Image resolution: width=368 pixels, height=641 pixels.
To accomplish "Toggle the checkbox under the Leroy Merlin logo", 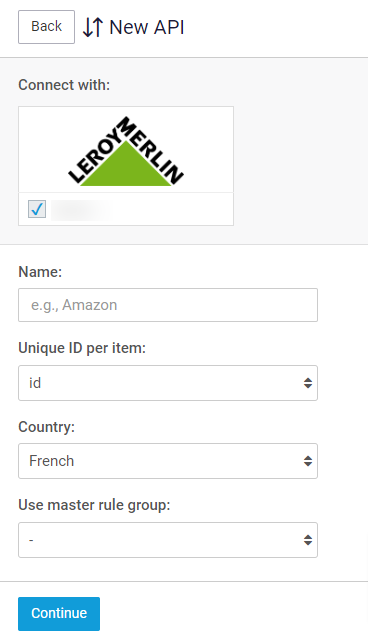I will 37,209.
